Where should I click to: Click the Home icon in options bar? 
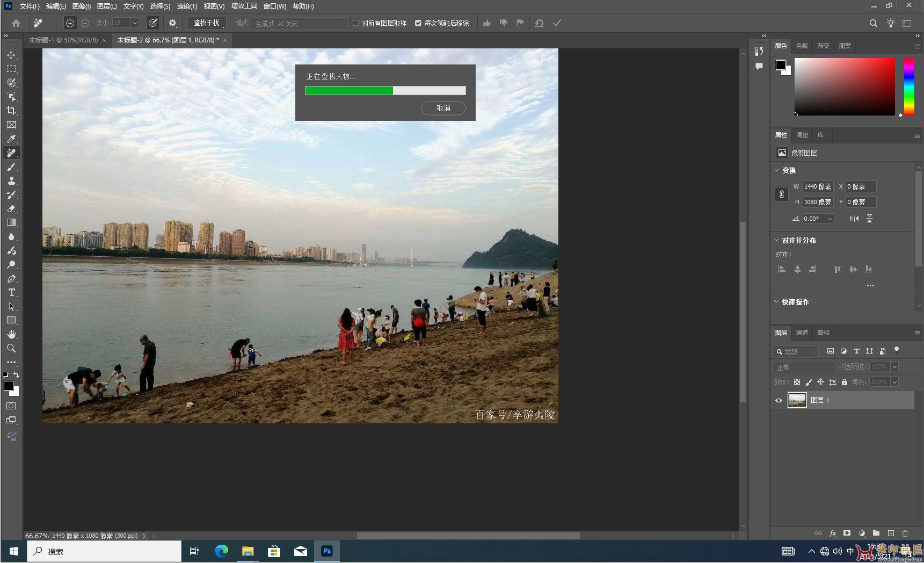click(16, 23)
